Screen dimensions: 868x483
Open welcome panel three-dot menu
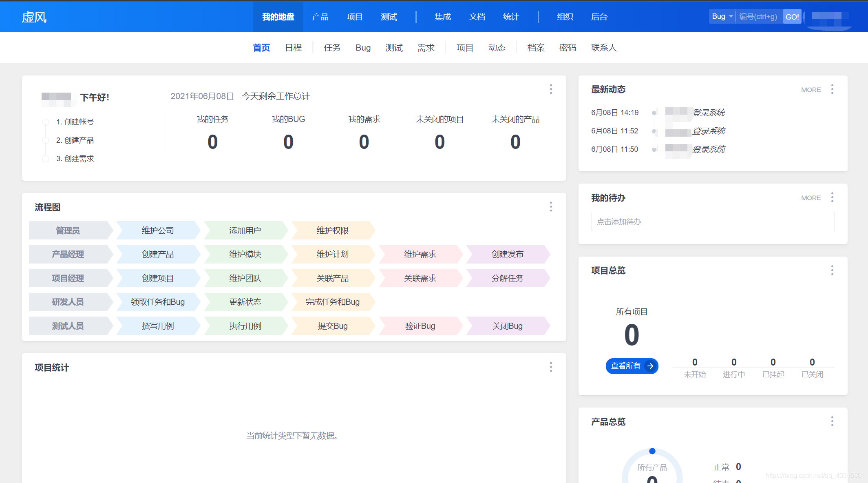(x=551, y=89)
